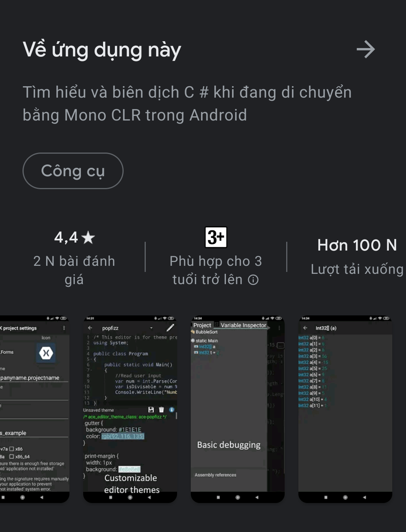This screenshot has width=406, height=532.
Task: Tap the trash icon to delete the theme
Action: point(161,410)
